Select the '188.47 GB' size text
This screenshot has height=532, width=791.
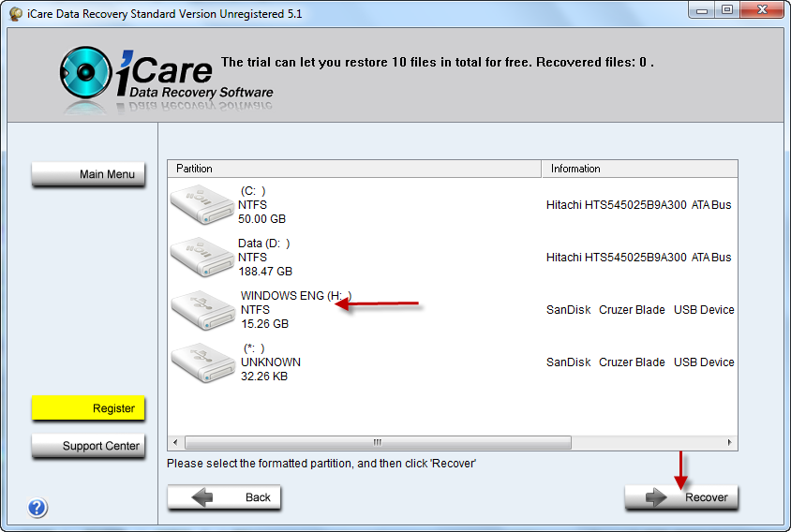pyautogui.click(x=265, y=272)
